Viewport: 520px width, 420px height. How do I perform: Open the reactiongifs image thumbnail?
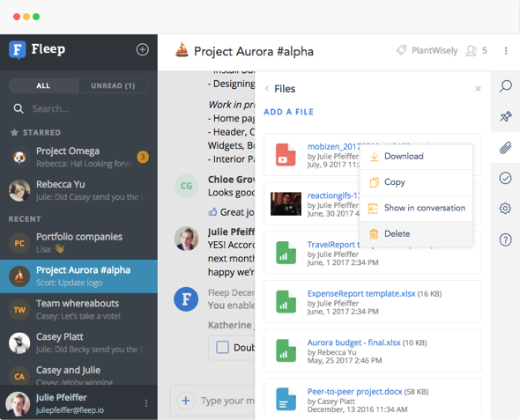[x=286, y=203]
